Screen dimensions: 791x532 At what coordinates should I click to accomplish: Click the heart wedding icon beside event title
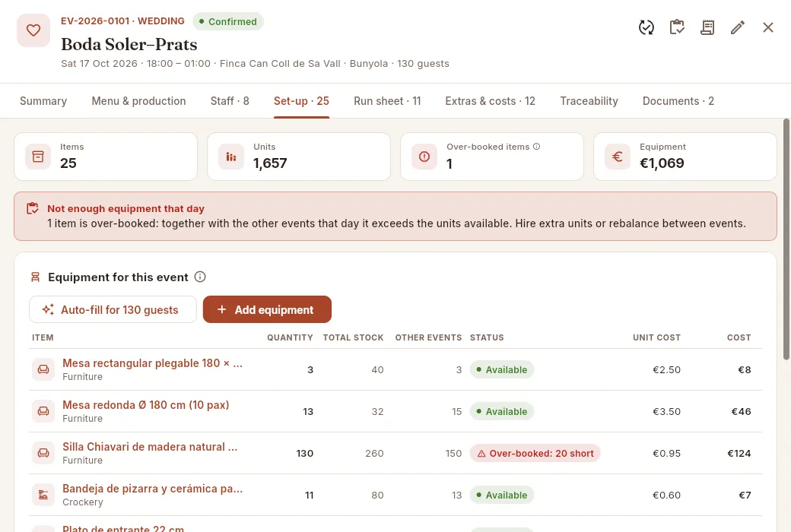(33, 30)
